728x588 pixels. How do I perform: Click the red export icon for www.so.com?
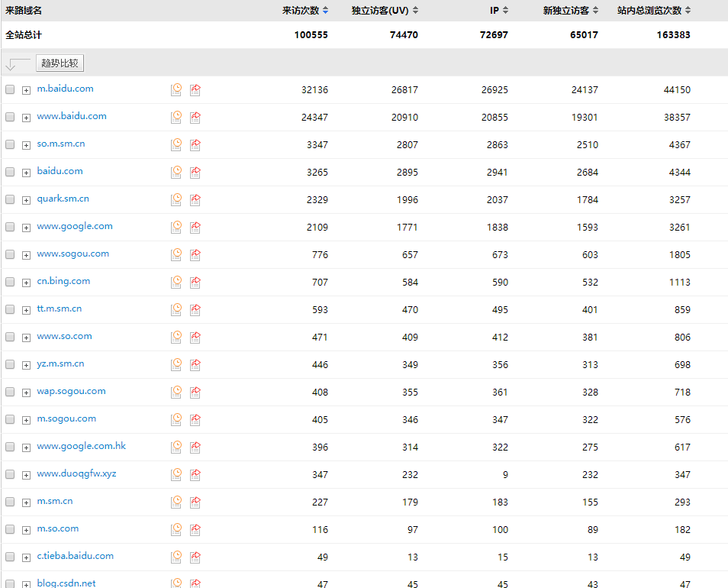[x=195, y=337]
